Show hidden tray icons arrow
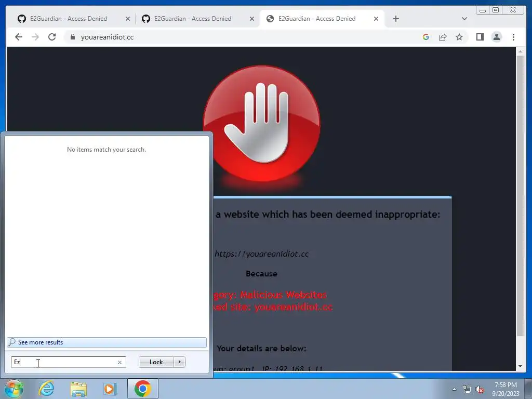This screenshot has height=399, width=532. tap(454, 389)
